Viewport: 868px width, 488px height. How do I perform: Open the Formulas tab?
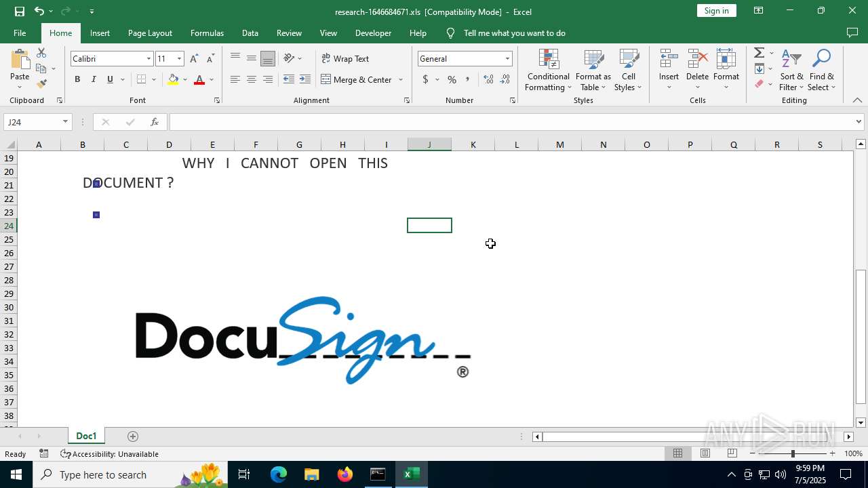point(207,33)
